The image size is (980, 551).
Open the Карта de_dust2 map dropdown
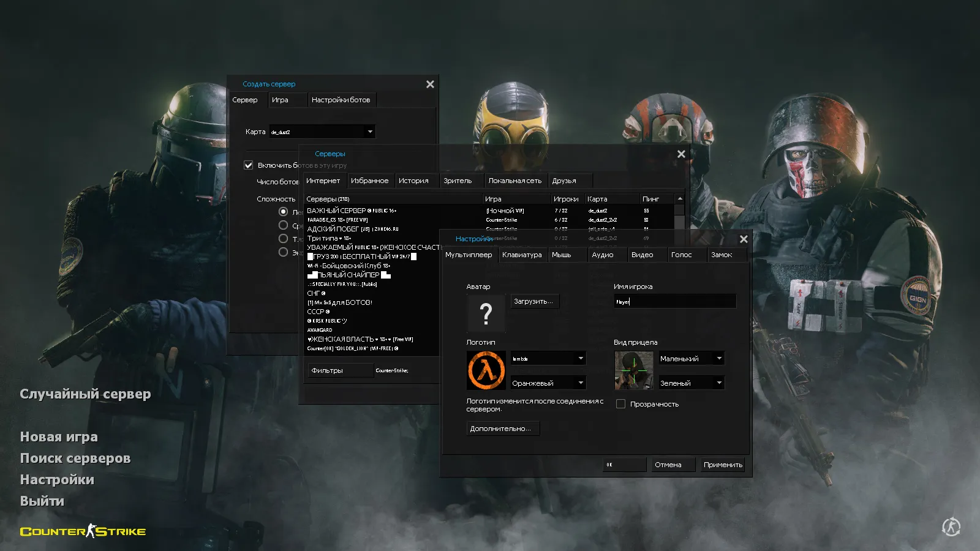pos(369,132)
